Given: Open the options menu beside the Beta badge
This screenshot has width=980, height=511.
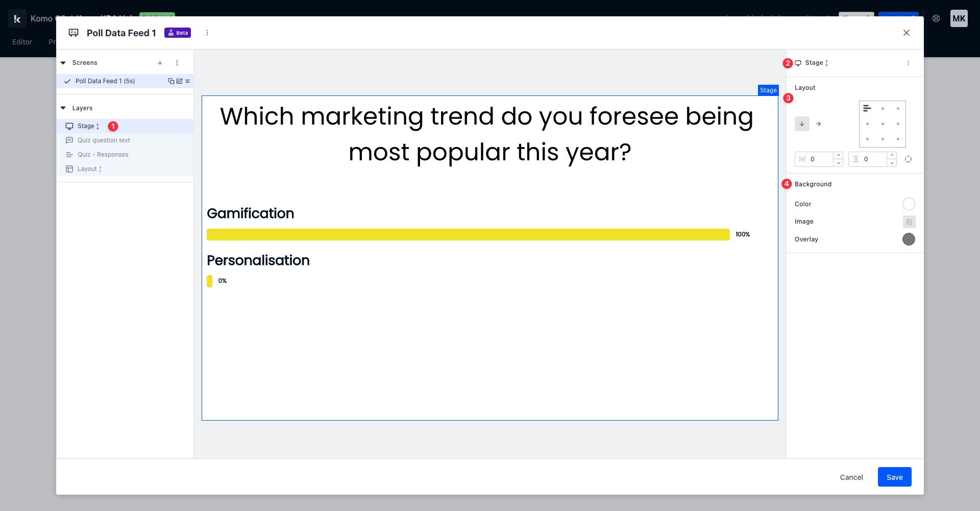Looking at the screenshot, I should [207, 33].
